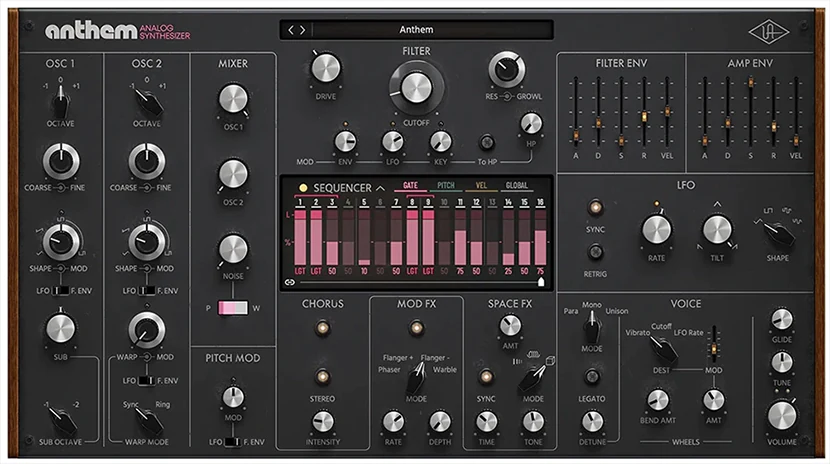Viewport: 830px width, 464px height.
Task: Click the Filter Env VEL slider
Action: (x=667, y=112)
